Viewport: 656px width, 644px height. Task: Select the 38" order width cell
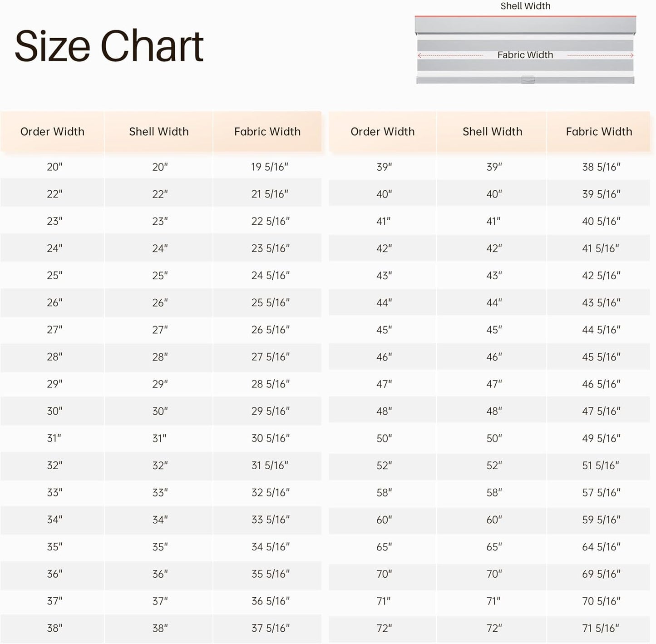click(x=54, y=629)
